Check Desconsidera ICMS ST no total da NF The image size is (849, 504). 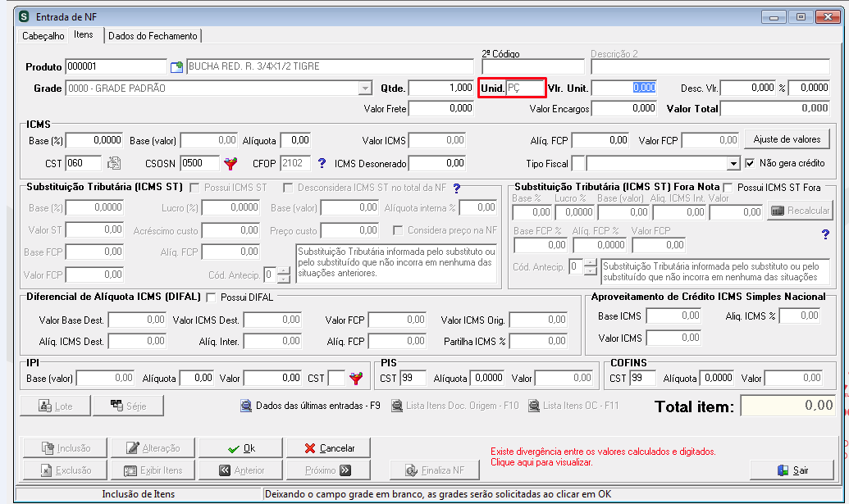tap(288, 188)
